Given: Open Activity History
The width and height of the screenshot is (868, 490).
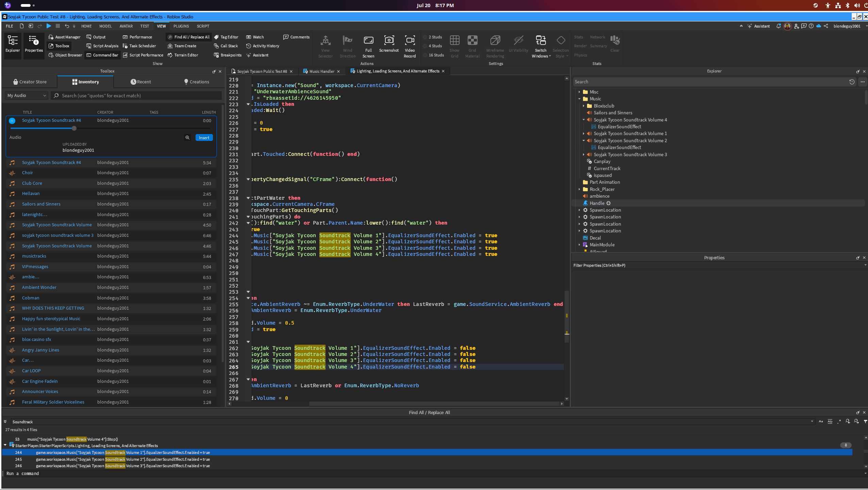Looking at the screenshot, I should coord(262,46).
